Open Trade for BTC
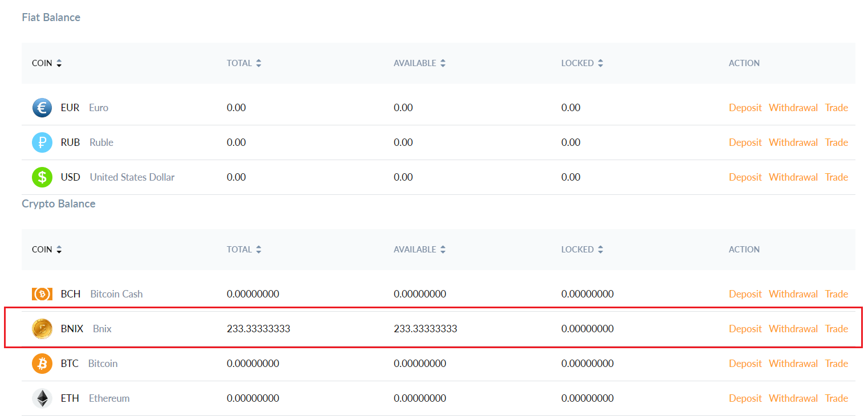 point(837,364)
